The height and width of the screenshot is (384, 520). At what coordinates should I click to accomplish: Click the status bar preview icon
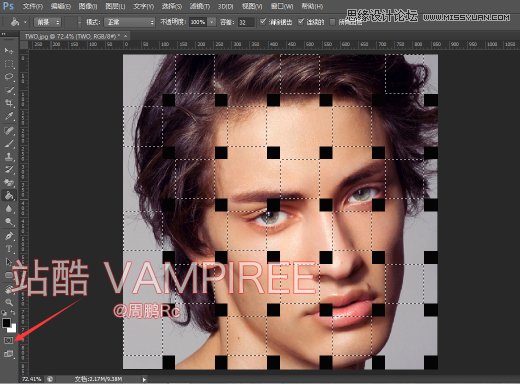[x=50, y=379]
